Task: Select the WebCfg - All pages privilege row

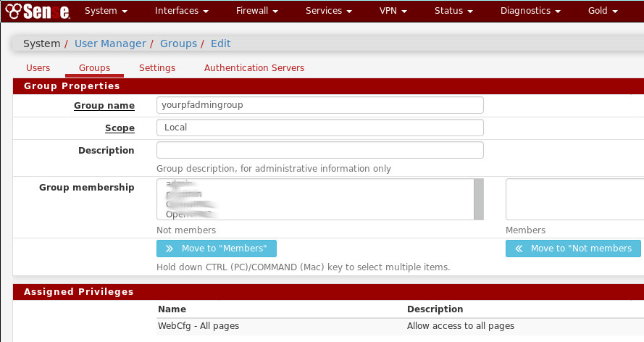Action: click(x=198, y=326)
